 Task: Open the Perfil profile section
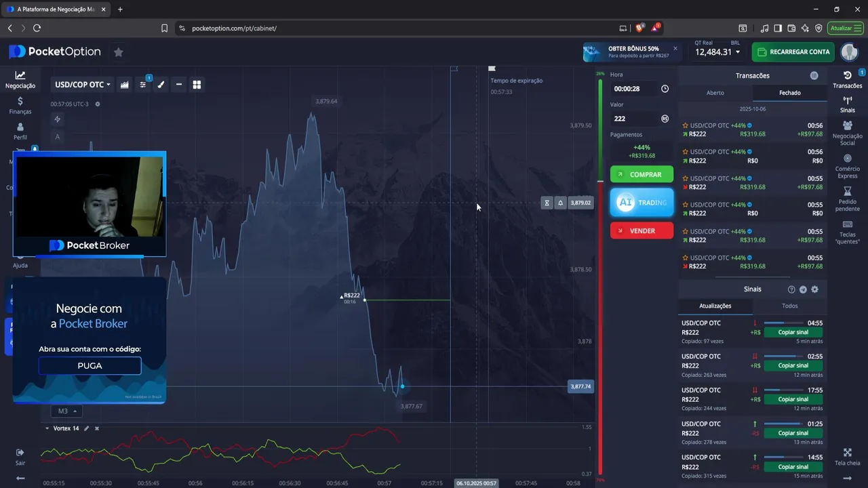pos(20,131)
